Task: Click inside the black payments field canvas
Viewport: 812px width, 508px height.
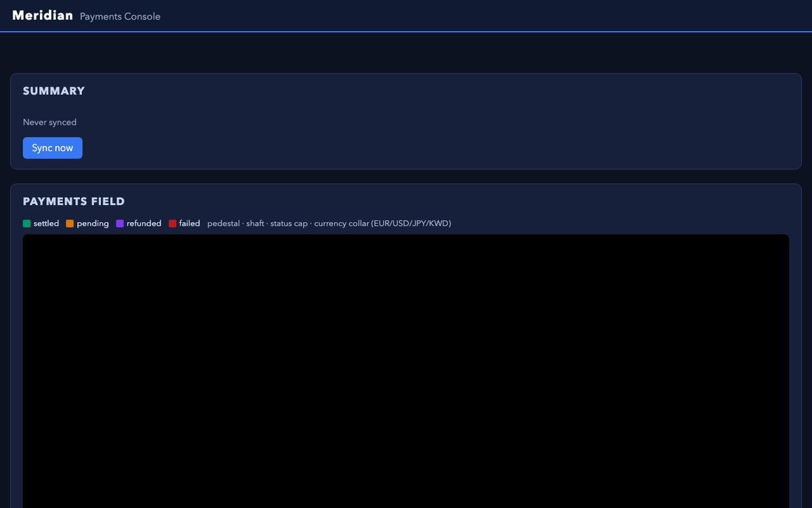Action: coord(406,371)
